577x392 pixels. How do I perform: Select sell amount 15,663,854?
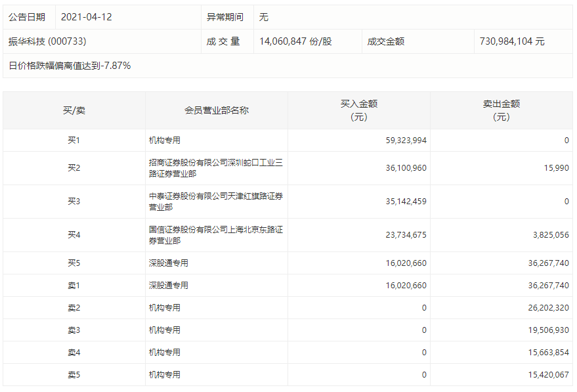(548, 353)
